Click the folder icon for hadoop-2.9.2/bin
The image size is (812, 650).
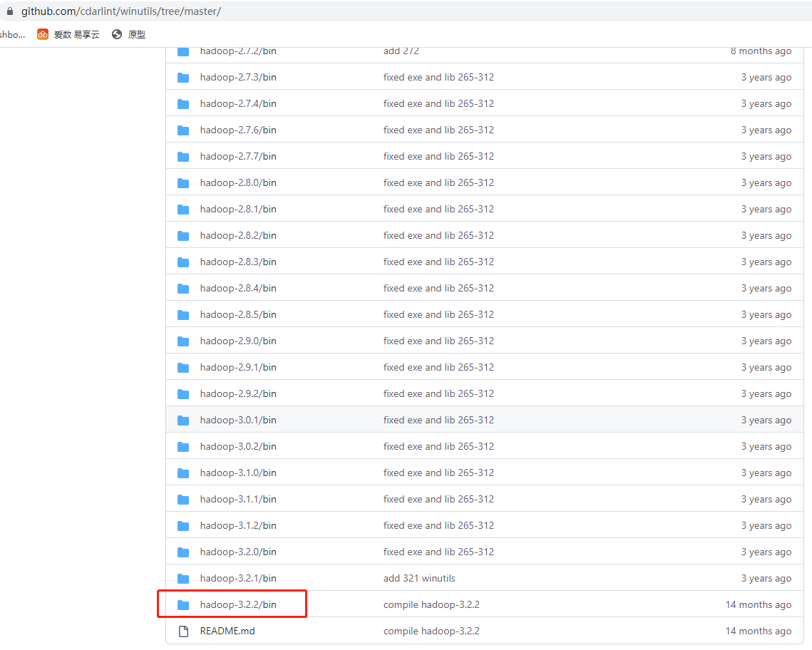(x=183, y=394)
